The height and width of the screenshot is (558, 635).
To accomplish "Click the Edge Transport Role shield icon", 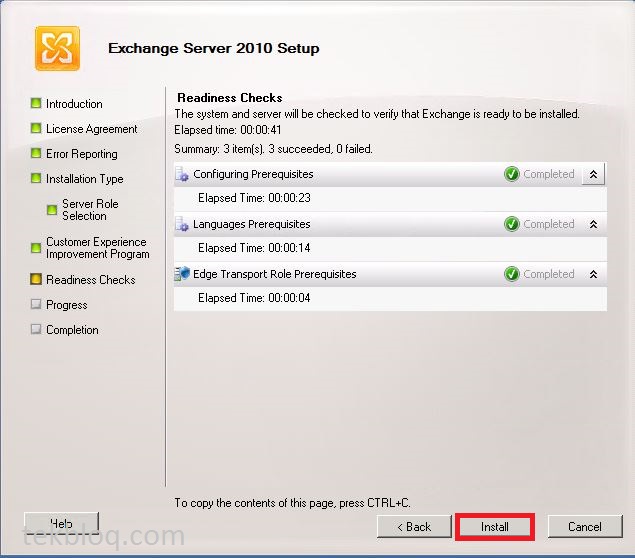I will click(x=182, y=274).
